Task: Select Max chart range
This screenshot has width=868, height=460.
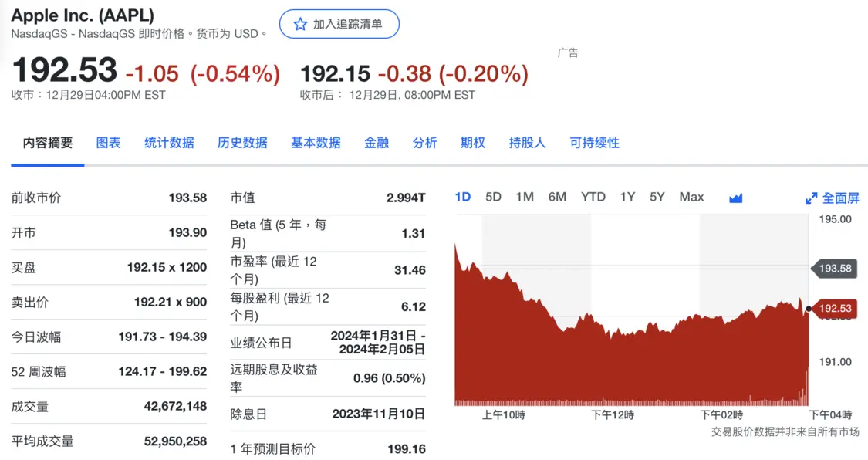Action: [691, 197]
